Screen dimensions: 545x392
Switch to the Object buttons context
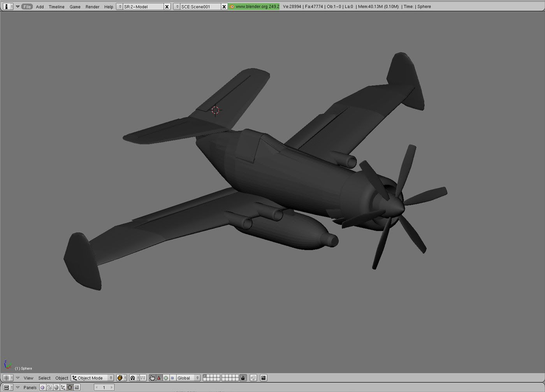tap(63, 387)
